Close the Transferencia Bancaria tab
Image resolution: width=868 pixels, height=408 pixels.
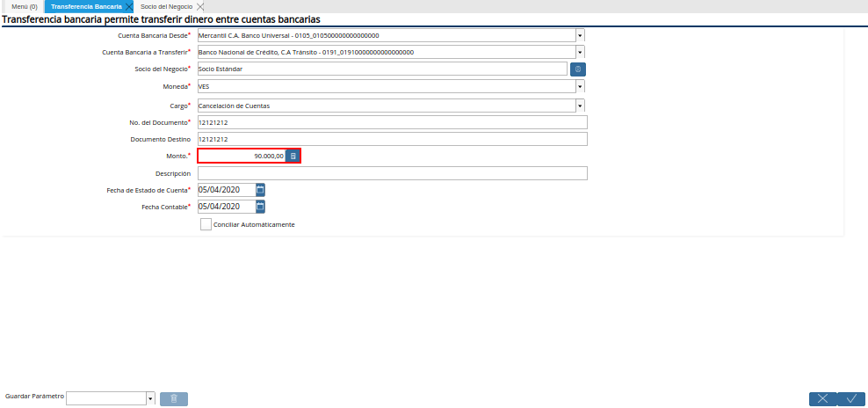[x=129, y=7]
